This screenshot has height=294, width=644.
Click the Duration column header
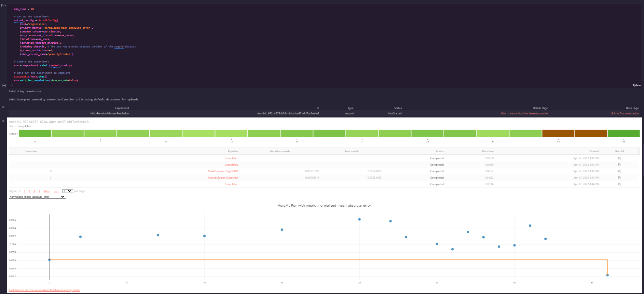pos(488,151)
